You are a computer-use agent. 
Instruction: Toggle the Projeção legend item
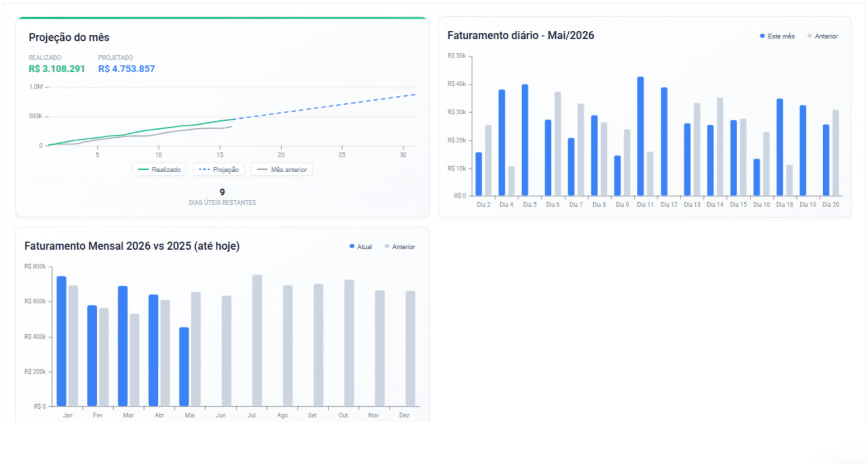219,169
